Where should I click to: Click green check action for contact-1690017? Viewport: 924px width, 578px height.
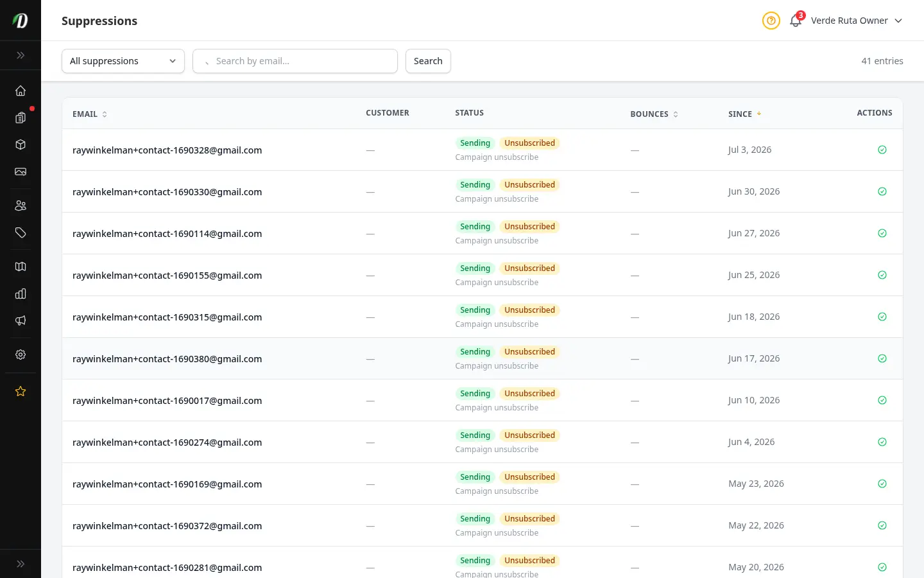pyautogui.click(x=882, y=400)
